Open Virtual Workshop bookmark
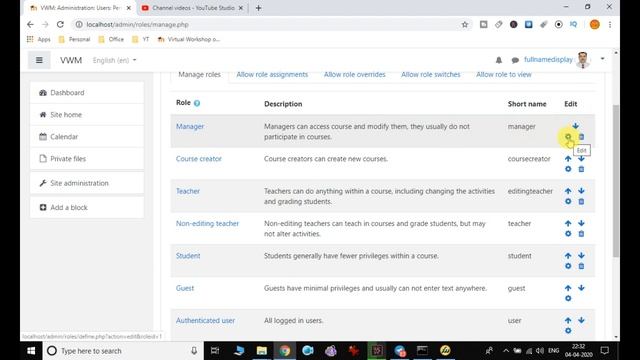 (x=189, y=39)
